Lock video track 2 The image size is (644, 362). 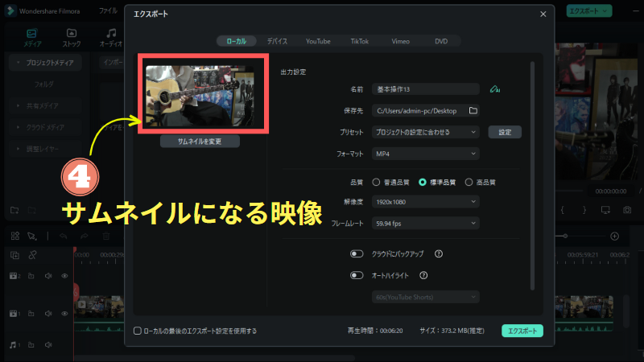(31, 276)
